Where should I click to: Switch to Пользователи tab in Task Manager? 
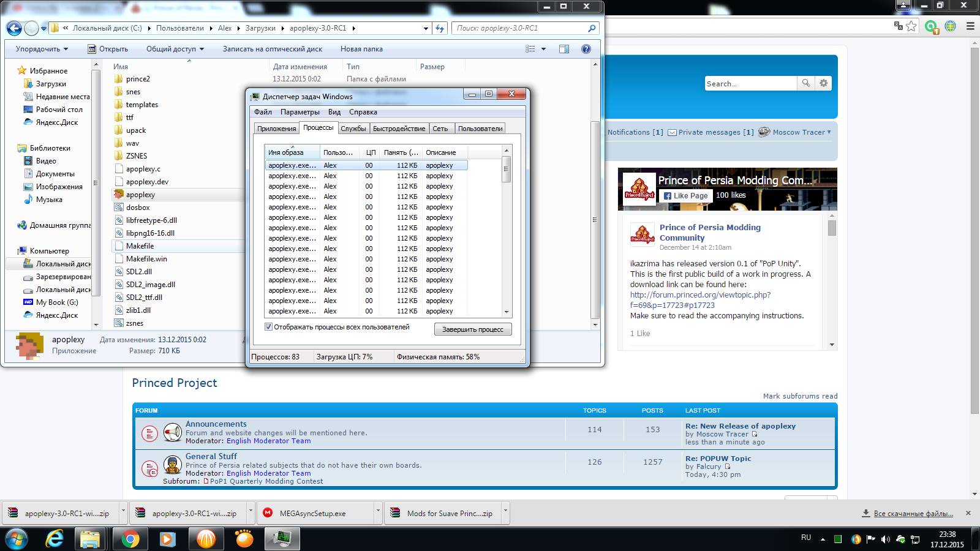pos(480,129)
